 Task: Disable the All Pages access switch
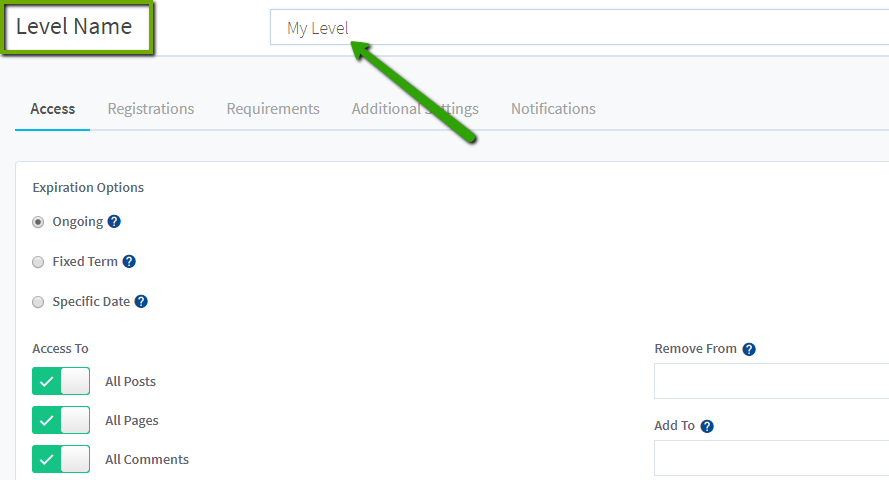(x=61, y=420)
